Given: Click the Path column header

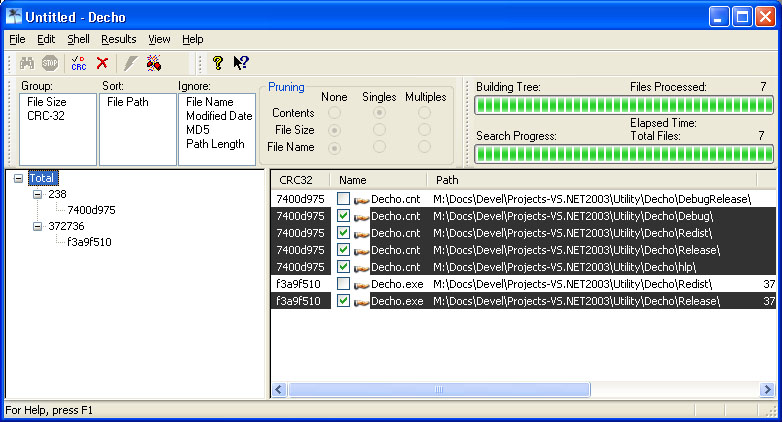Looking at the screenshot, I should [591, 180].
